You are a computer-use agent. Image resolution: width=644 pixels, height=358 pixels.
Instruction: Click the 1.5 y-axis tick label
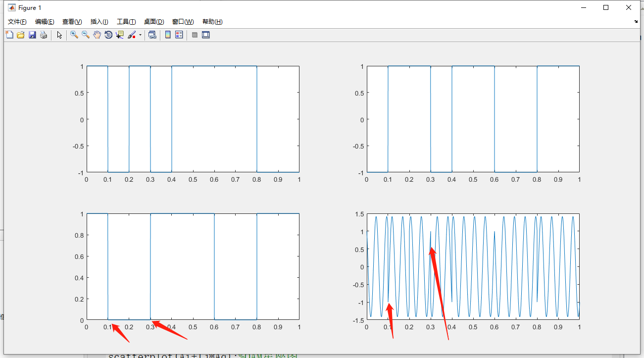pos(360,214)
